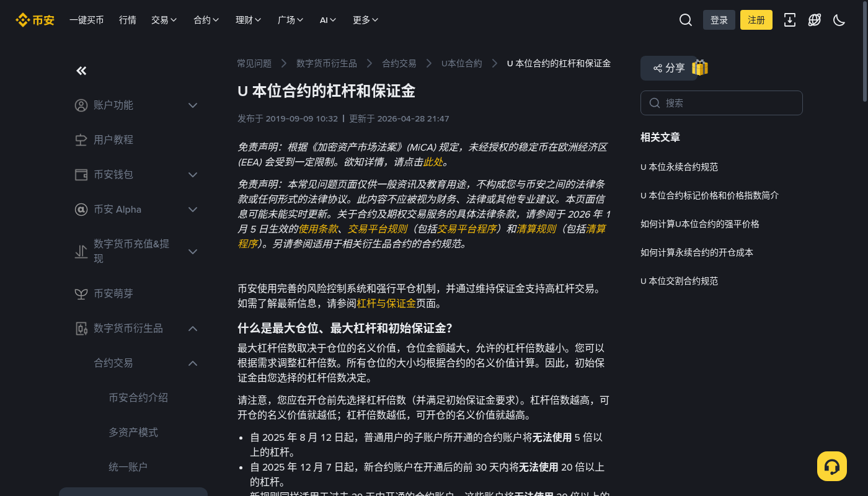Click the 登录 button
Image resolution: width=868 pixels, height=496 pixels.
[x=719, y=20]
